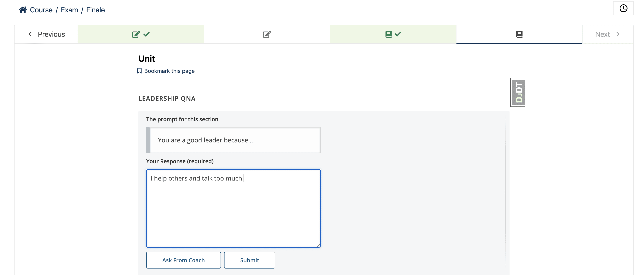Image resolution: width=644 pixels, height=275 pixels.
Task: Click the bookmark icon to bookmark page
Action: (x=139, y=71)
